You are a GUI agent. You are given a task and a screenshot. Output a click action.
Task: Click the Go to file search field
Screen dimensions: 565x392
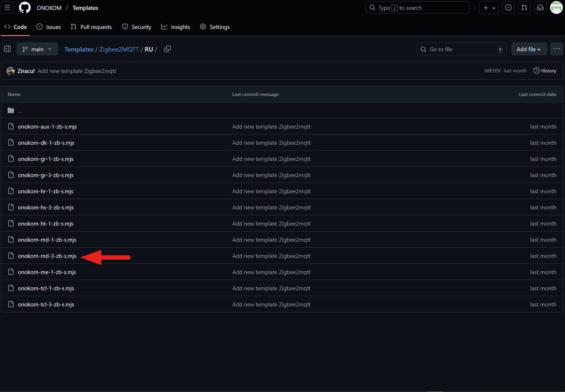(x=461, y=49)
